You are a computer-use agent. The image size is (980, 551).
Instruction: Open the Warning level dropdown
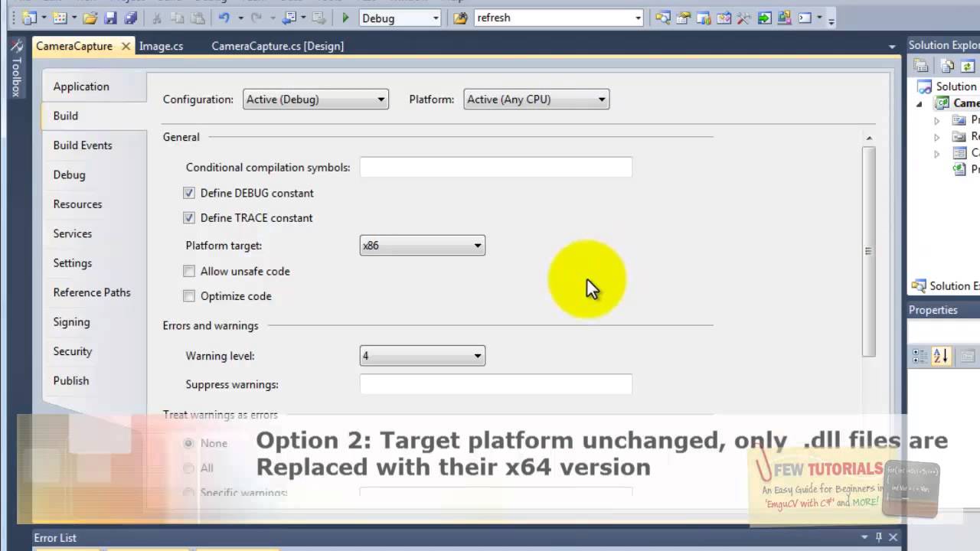click(422, 356)
